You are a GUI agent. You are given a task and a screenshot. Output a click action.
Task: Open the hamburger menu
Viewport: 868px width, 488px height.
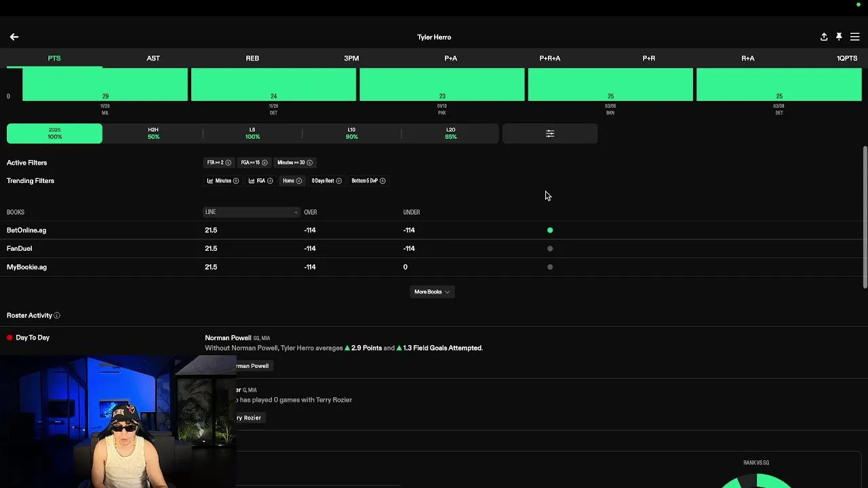[x=854, y=37]
